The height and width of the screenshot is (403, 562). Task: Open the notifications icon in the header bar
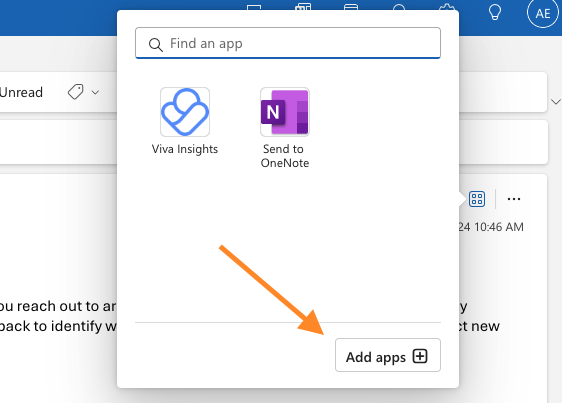click(399, 7)
